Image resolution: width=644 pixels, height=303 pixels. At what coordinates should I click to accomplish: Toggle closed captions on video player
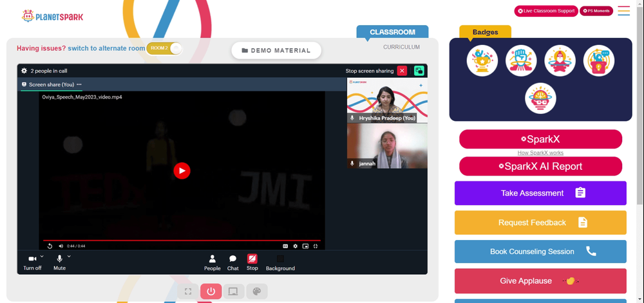click(285, 246)
